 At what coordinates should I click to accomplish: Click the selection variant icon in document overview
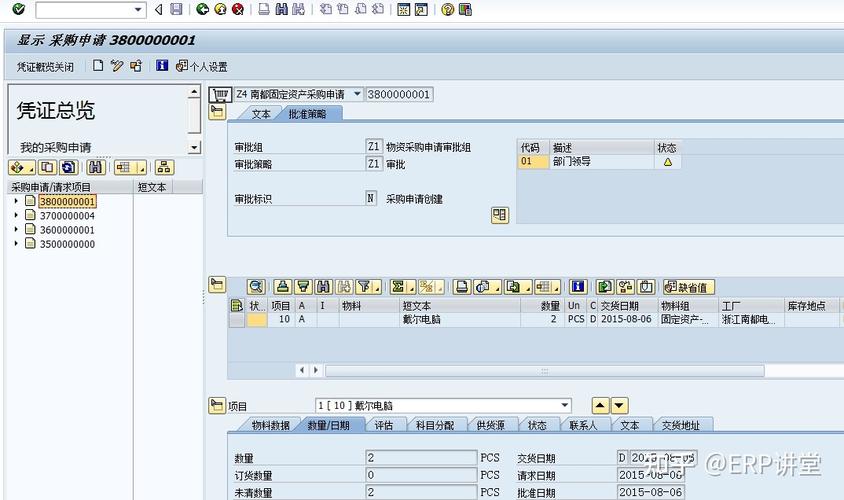pos(22,167)
